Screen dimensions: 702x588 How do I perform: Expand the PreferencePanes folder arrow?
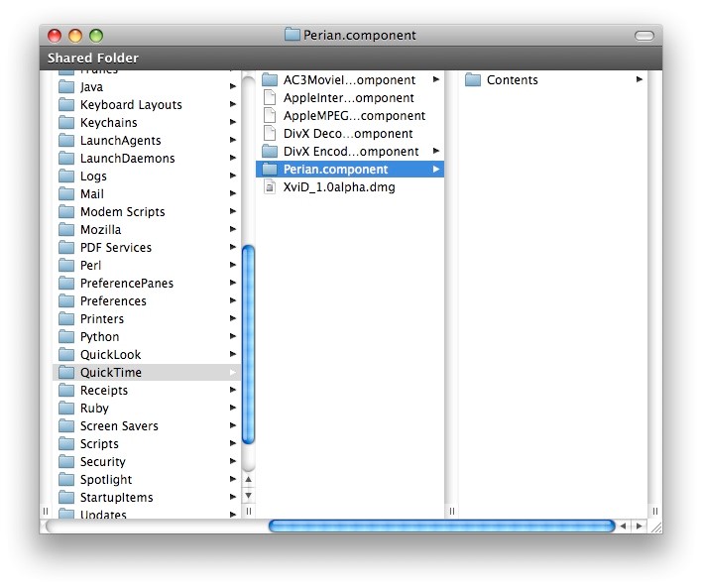pos(232,283)
